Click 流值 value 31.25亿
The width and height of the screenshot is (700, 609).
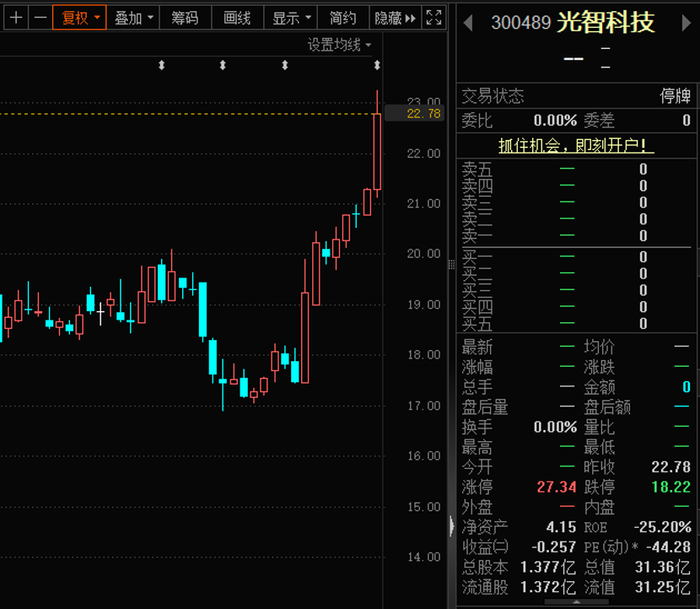click(662, 587)
